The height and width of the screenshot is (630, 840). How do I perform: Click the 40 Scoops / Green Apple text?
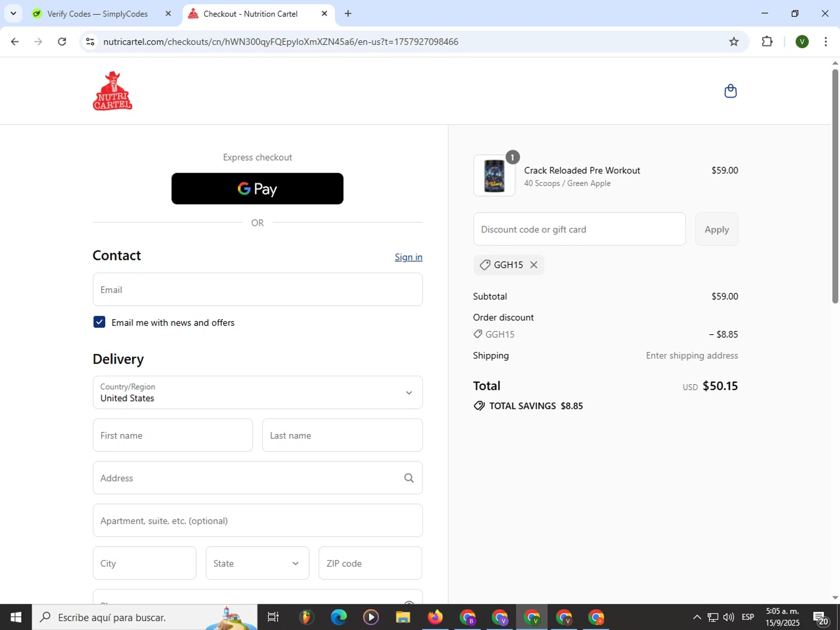coord(567,183)
